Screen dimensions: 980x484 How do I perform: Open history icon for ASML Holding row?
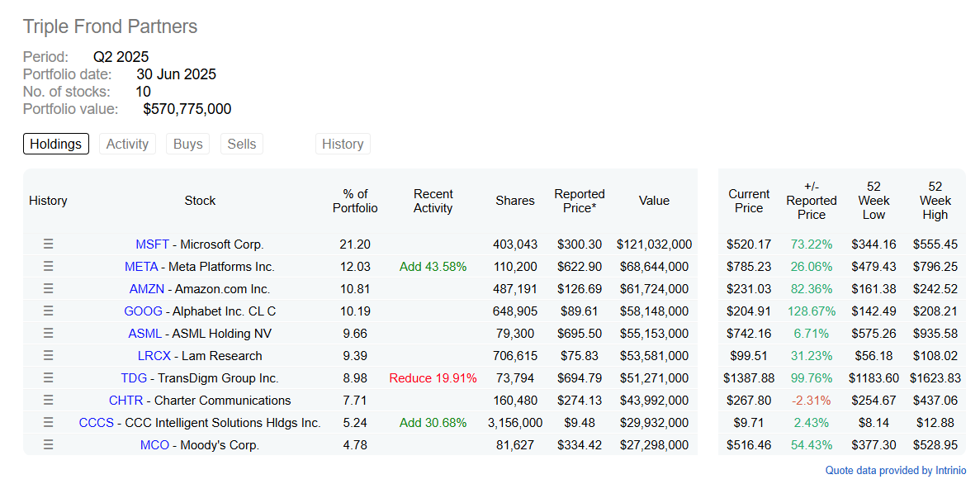click(48, 334)
